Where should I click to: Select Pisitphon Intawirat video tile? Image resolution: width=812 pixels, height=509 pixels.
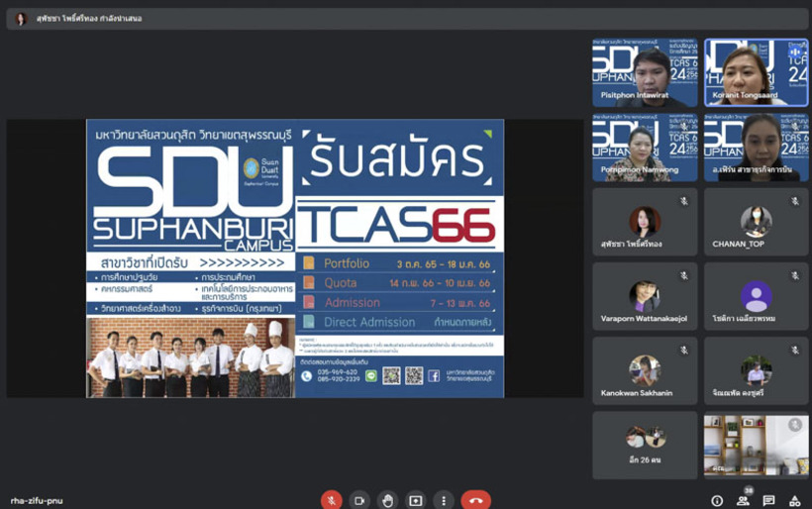645,72
